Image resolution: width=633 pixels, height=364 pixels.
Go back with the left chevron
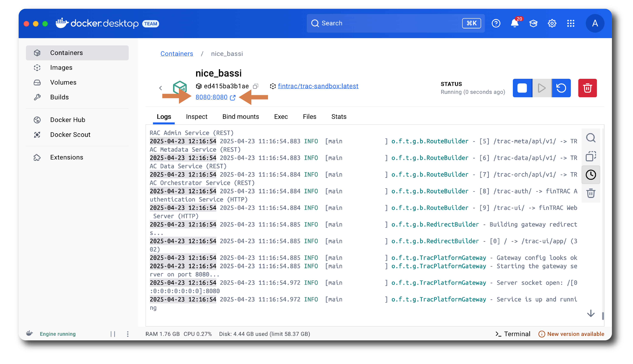[161, 88]
